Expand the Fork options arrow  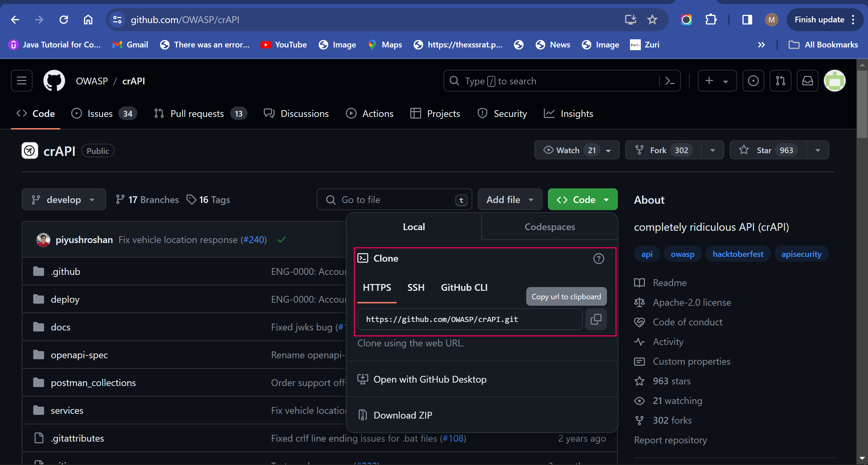pos(712,150)
